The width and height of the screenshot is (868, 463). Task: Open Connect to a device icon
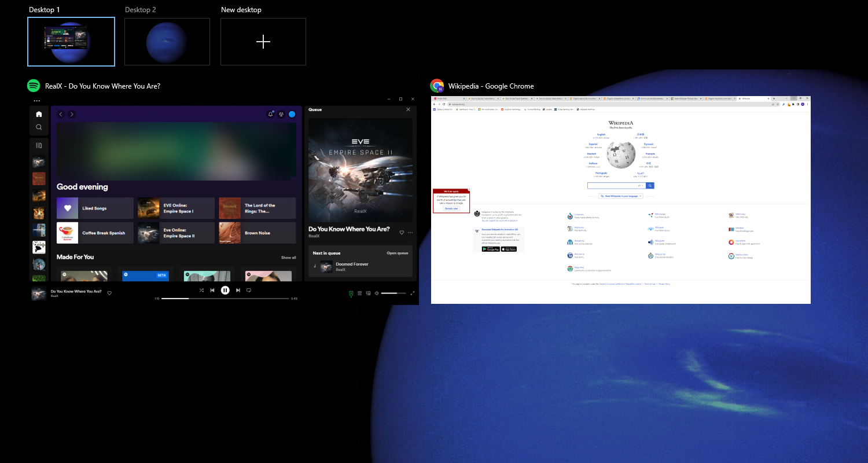368,293
